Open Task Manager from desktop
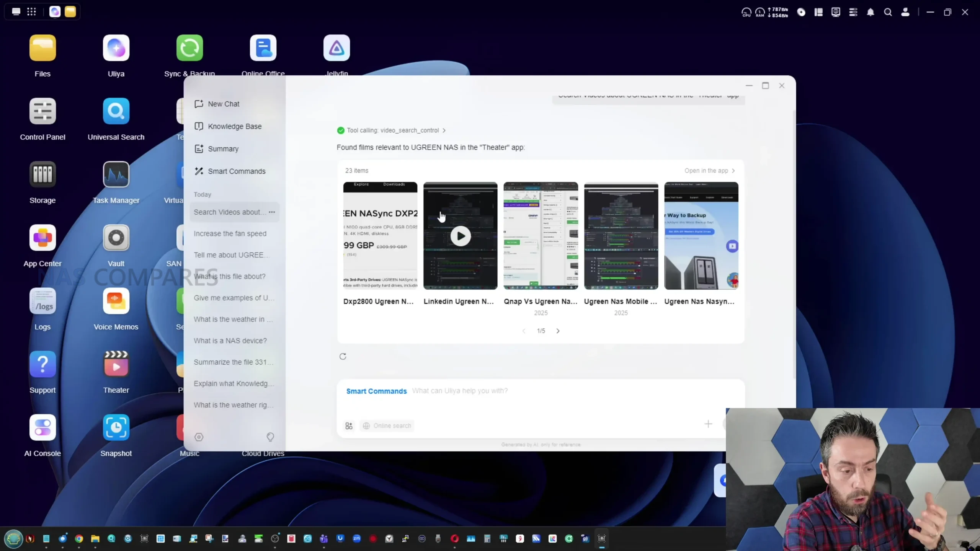 click(116, 174)
